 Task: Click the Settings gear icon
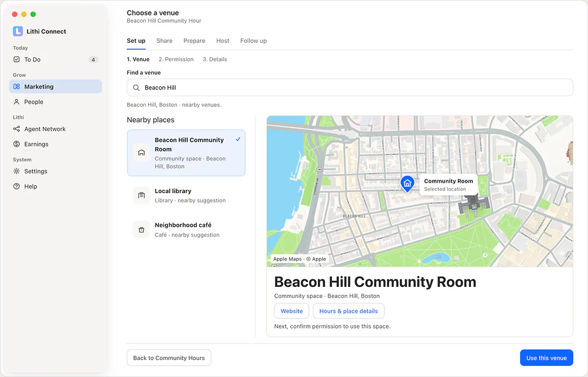point(17,171)
